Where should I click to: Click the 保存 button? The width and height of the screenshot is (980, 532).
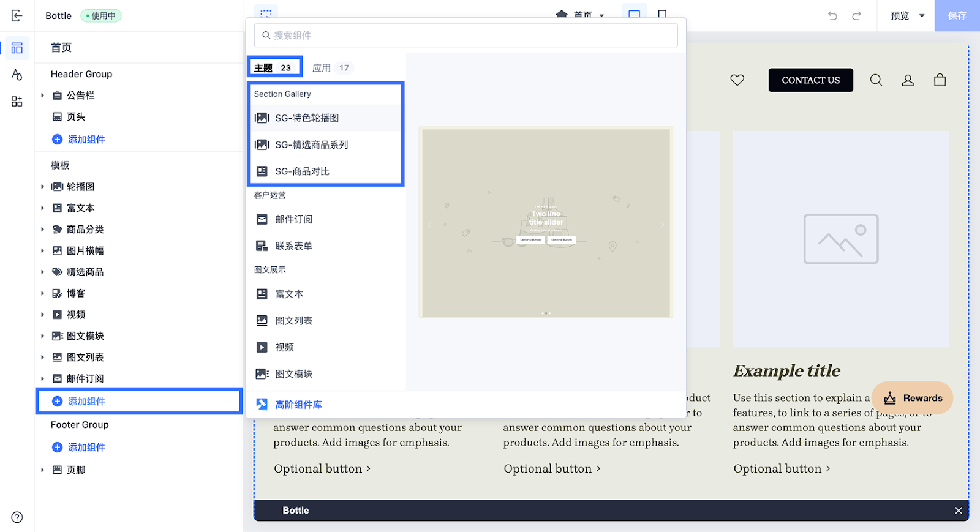click(x=957, y=16)
